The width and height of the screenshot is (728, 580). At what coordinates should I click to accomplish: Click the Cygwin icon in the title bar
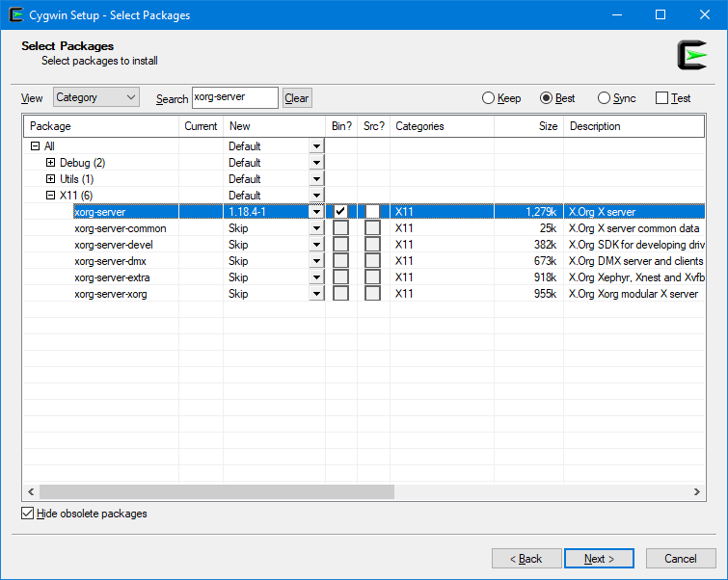click(15, 15)
